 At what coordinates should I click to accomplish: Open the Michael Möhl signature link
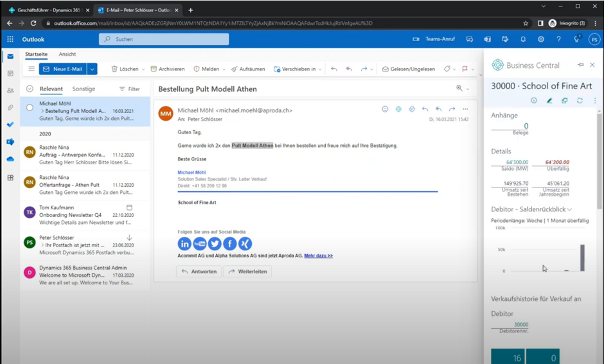click(191, 173)
